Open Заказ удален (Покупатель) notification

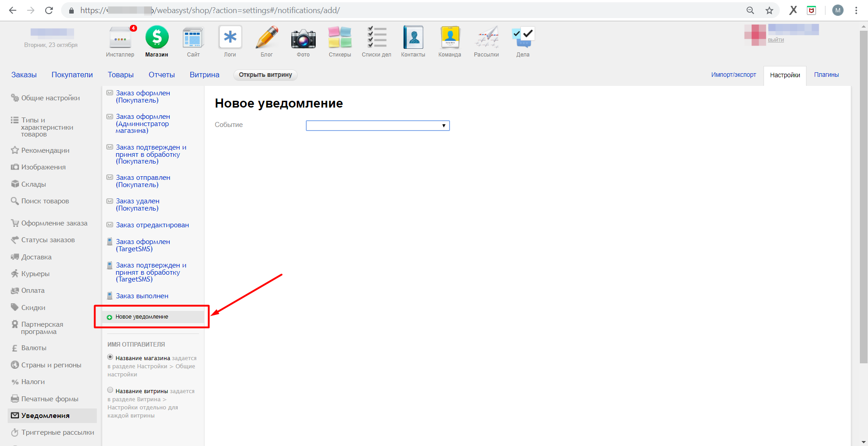(138, 205)
